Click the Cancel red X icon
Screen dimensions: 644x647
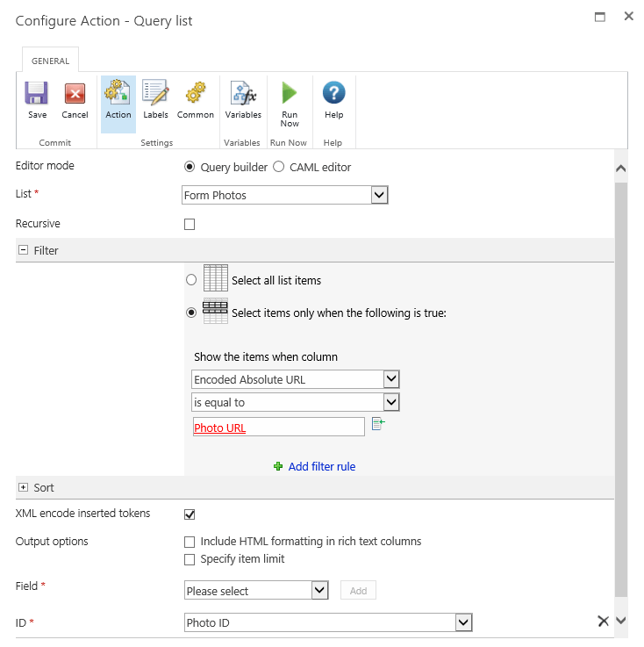click(75, 93)
